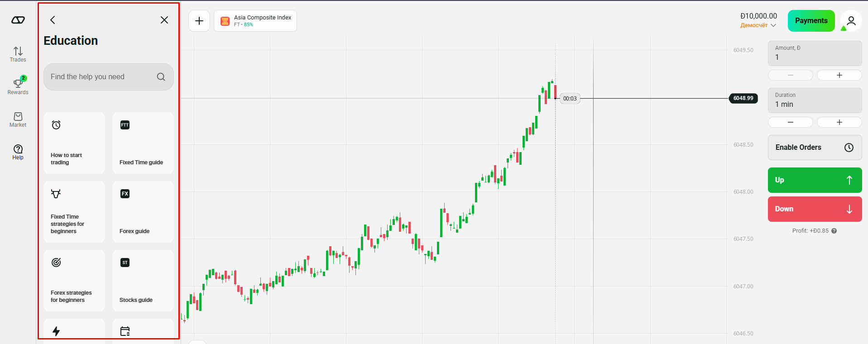The width and height of the screenshot is (868, 344).
Task: Click the Enable Orders button
Action: 815,148
